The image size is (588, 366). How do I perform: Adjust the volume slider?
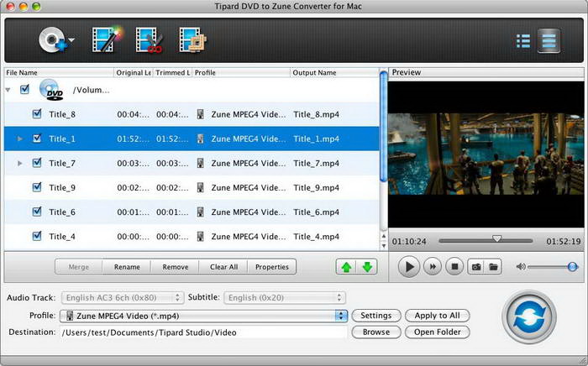(x=572, y=267)
